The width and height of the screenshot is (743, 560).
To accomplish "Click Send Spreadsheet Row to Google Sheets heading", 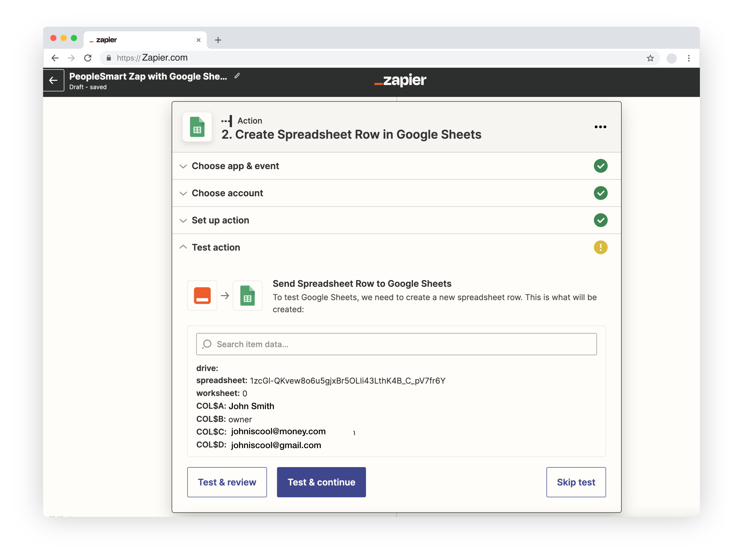I will click(362, 284).
